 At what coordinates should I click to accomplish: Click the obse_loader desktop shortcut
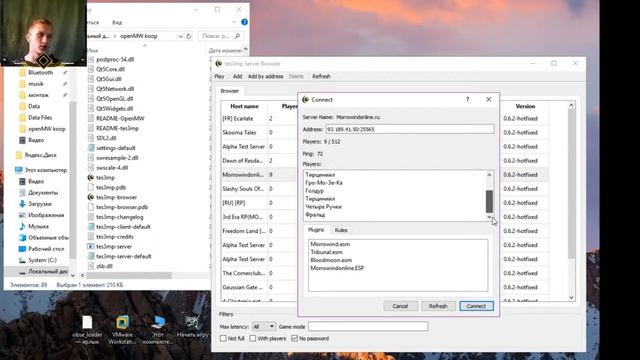coord(87,329)
